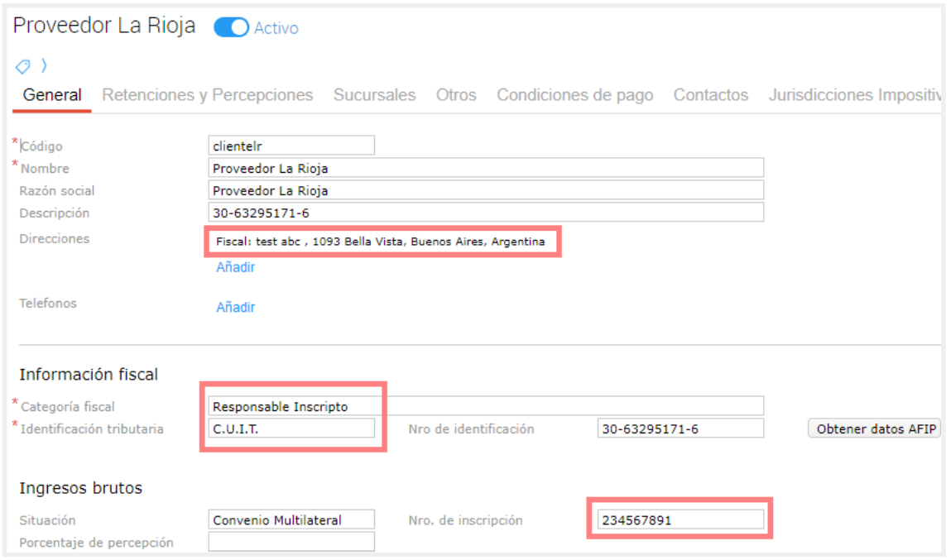
Task: Click the Descripción field
Action: (x=486, y=213)
